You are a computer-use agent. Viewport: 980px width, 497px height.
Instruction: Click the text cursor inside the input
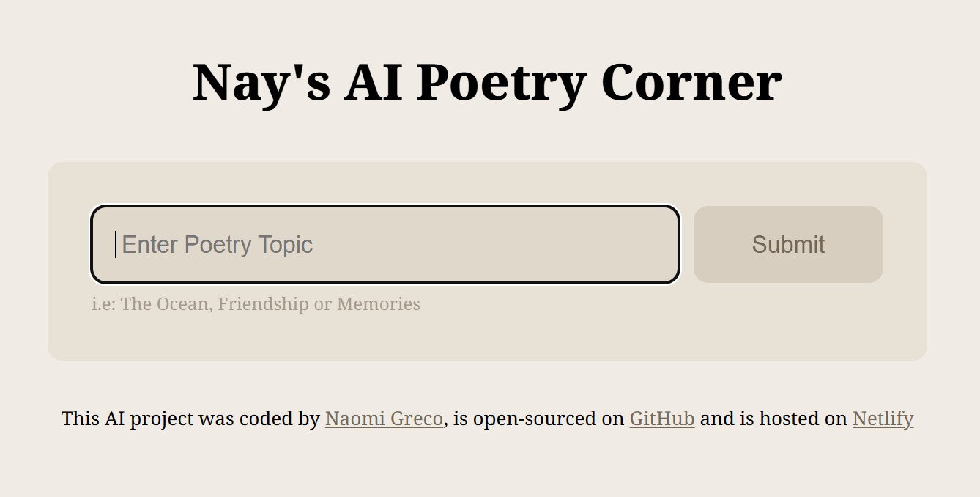pyautogui.click(x=116, y=244)
